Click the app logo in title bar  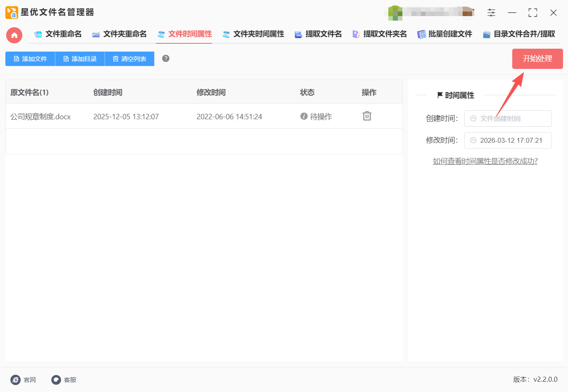pos(11,12)
